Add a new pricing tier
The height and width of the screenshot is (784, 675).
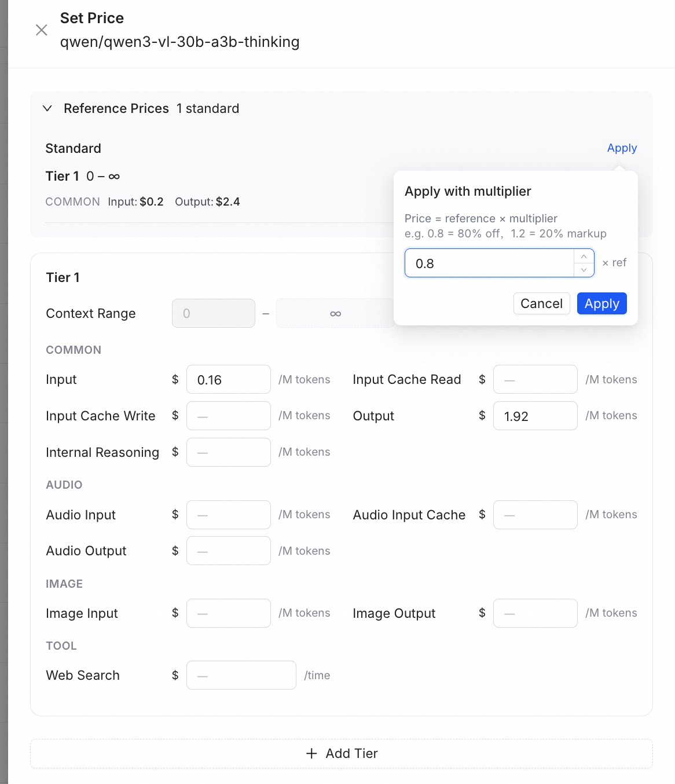342,753
